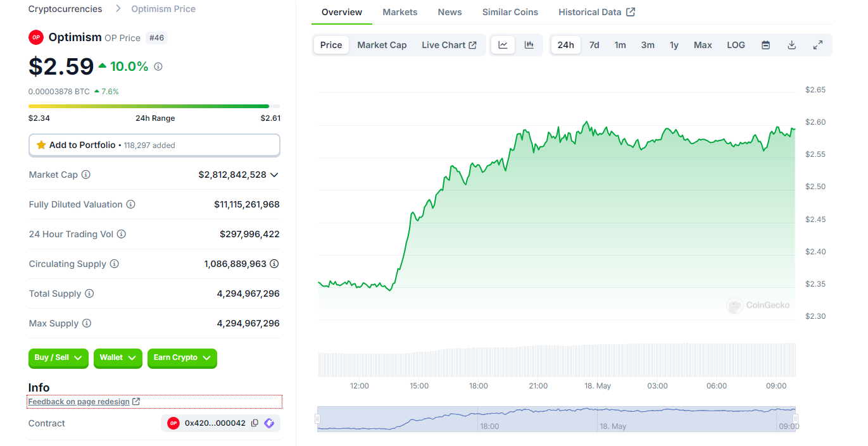
Task: Select the Market Cap chart mode
Action: point(382,45)
